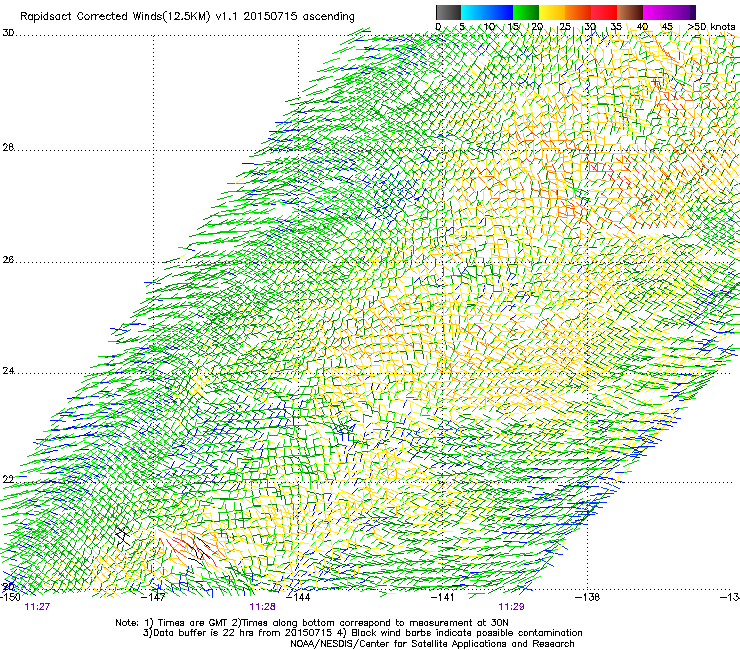740x650 pixels.
Task: Click the red 30-35 knots color swatch
Action: coord(604,12)
